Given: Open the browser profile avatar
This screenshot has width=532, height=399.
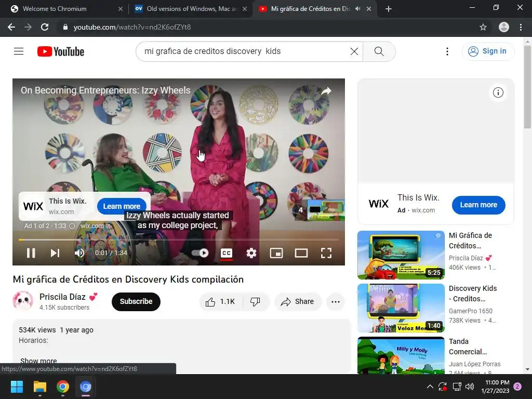Looking at the screenshot, I should pyautogui.click(x=504, y=27).
